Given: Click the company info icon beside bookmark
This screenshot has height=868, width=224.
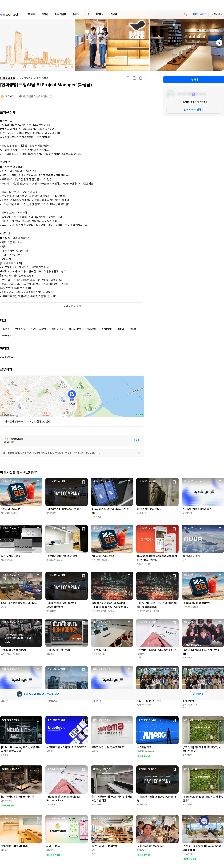Looking at the screenshot, I should click(134, 78).
